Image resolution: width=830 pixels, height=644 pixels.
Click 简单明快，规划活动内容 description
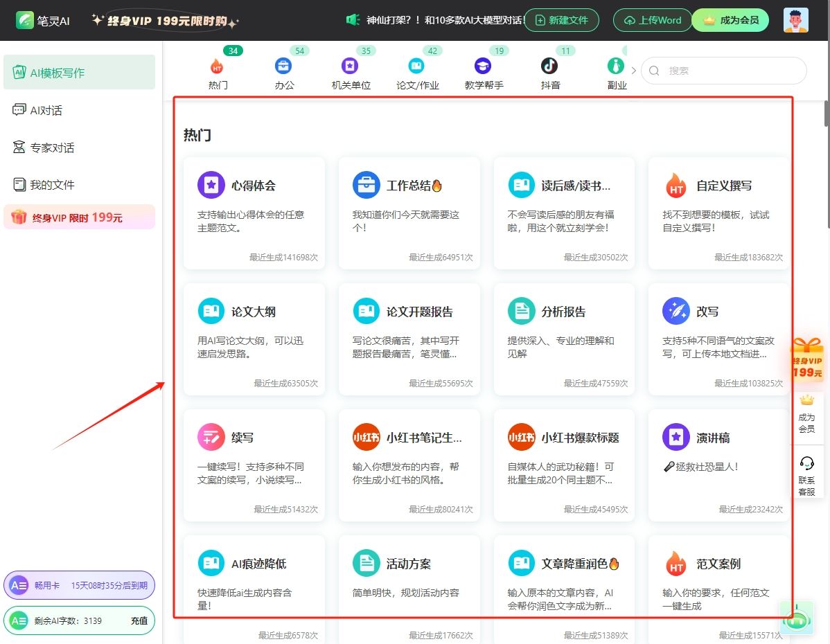[x=405, y=593]
